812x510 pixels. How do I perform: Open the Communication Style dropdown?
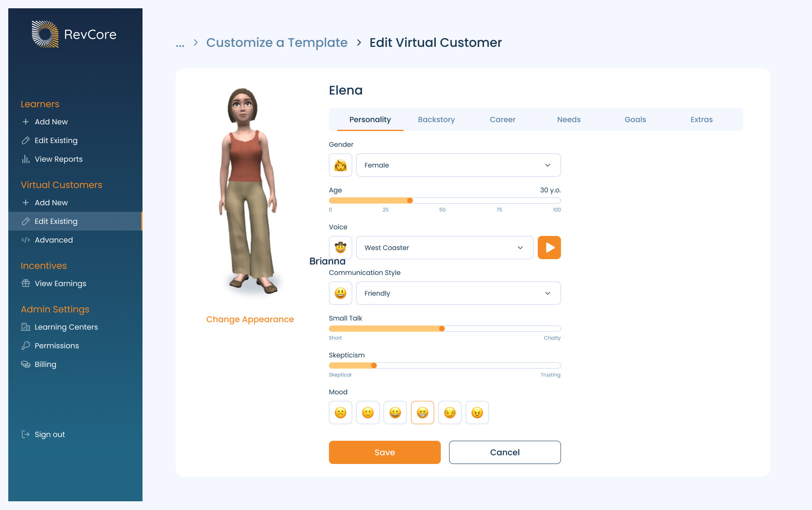[x=458, y=293]
